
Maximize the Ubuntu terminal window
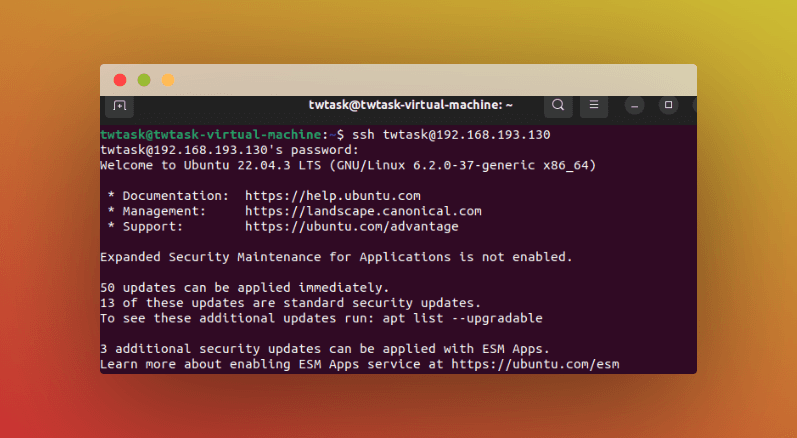click(669, 105)
